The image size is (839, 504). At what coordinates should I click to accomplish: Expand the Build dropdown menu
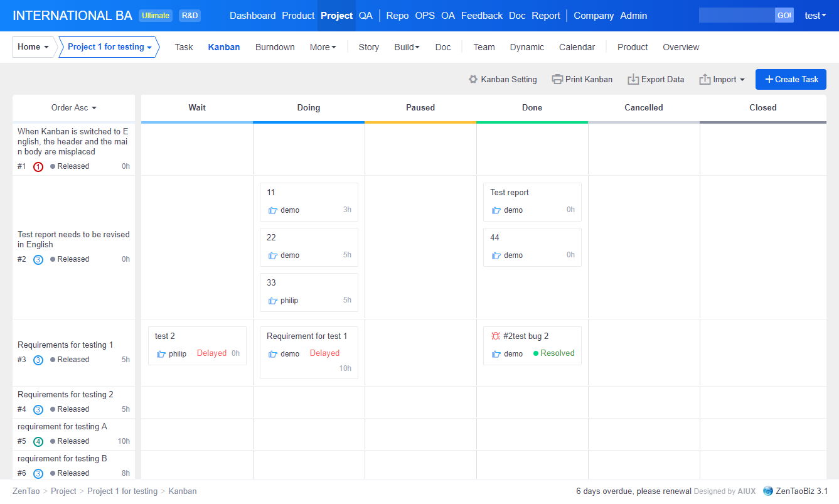tap(407, 47)
